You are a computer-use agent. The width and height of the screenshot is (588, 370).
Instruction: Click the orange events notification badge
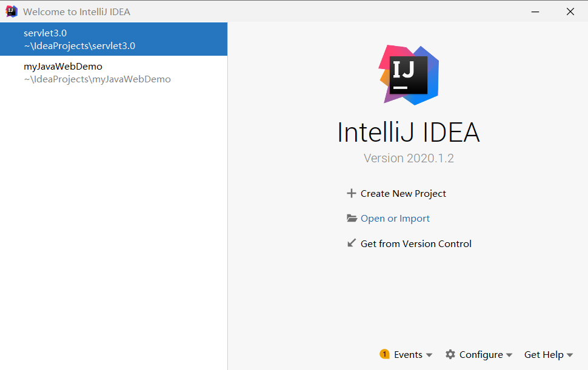coord(384,354)
